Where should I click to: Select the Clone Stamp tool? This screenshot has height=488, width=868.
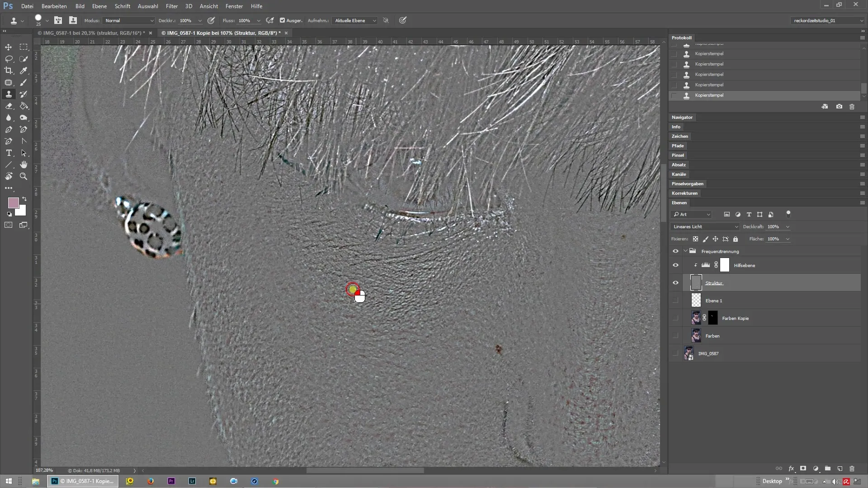(x=9, y=94)
